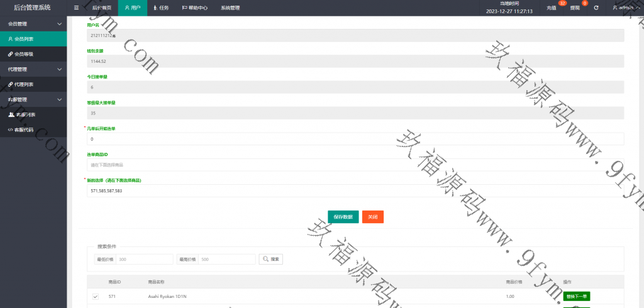Open 代理列表 in the sidebar
This screenshot has height=308, width=644.
(x=24, y=84)
